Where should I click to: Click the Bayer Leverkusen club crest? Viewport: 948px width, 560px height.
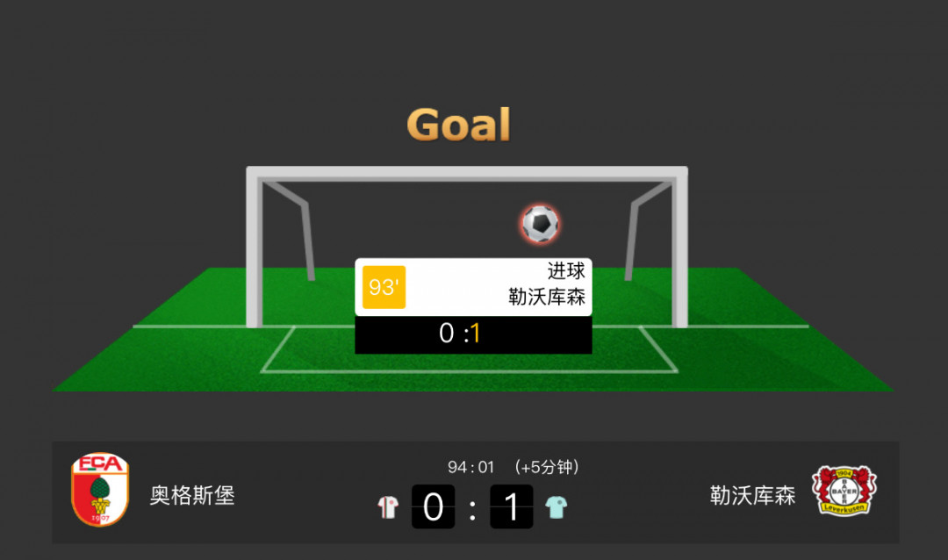844,490
